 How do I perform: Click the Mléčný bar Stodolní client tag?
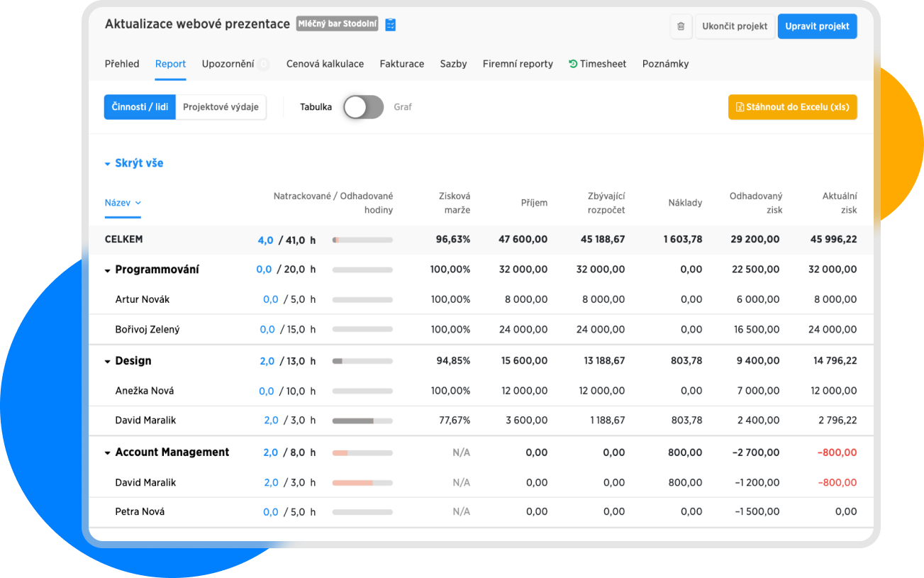click(337, 24)
